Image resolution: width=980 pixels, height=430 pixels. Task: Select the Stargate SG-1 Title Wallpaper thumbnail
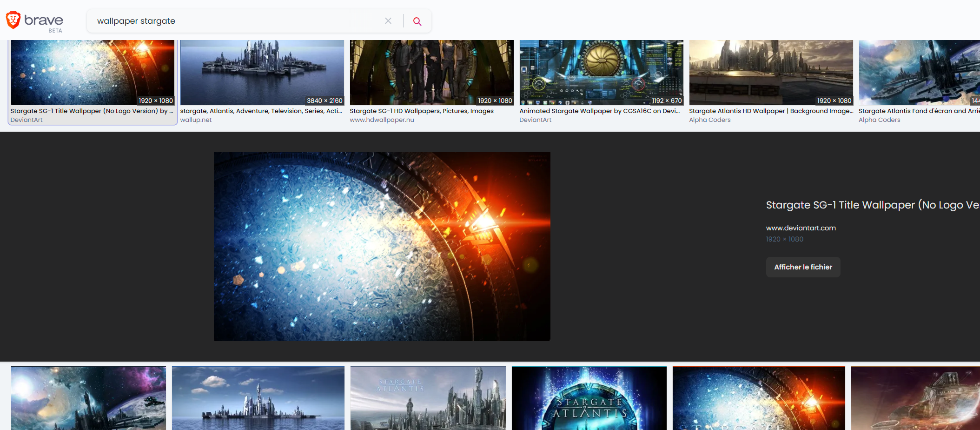(93, 72)
